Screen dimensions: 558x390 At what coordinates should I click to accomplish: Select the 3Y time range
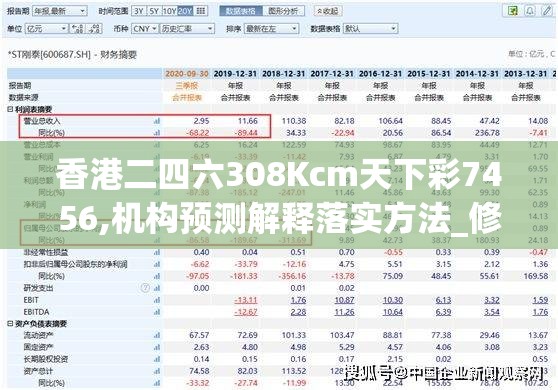coord(138,11)
